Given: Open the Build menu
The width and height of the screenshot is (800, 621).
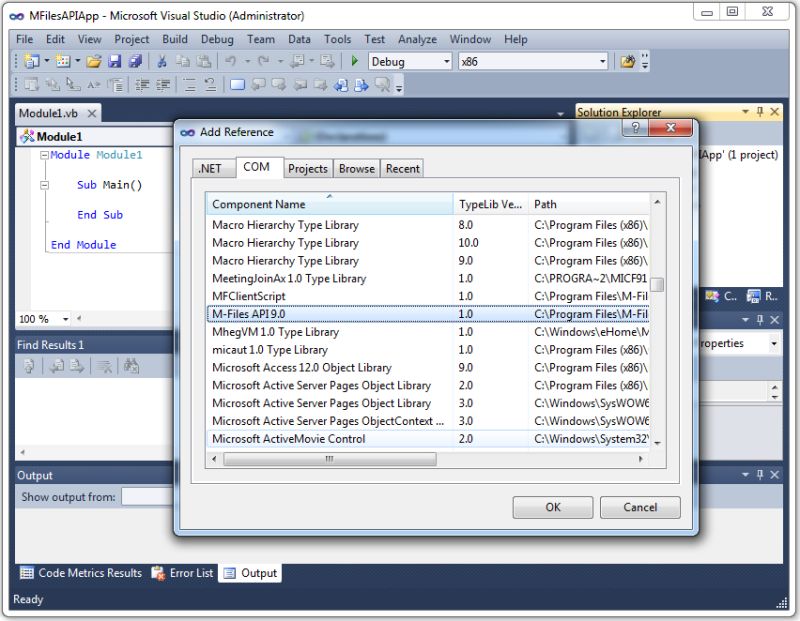Looking at the screenshot, I should 175,39.
